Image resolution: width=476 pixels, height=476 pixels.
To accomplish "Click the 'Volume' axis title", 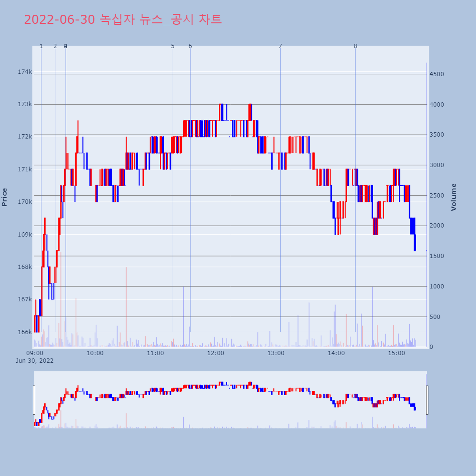I will point(454,198).
